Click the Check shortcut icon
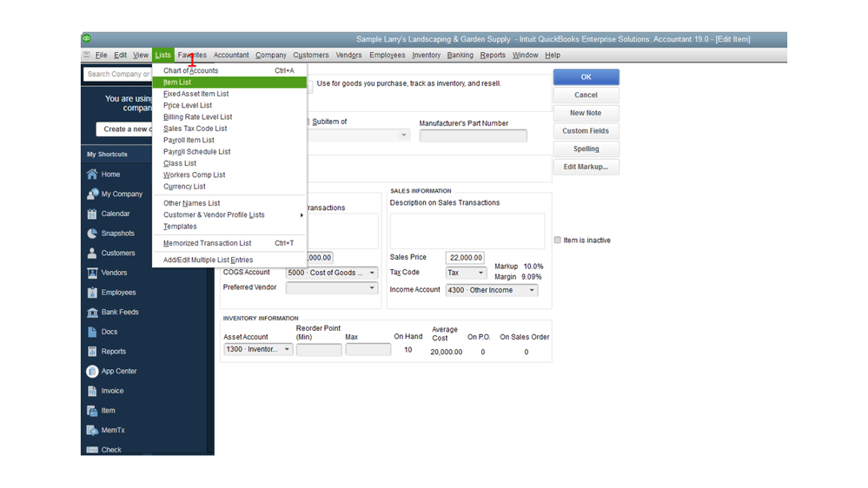Viewport: 868px width, 488px height. tap(92, 450)
